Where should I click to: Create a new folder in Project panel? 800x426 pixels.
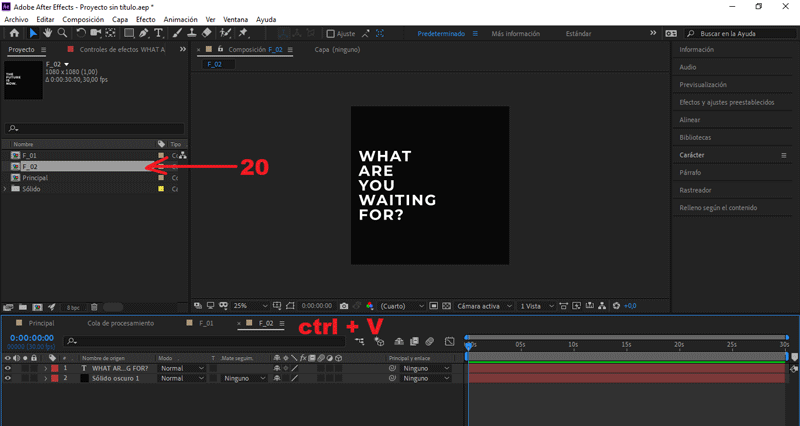point(23,307)
